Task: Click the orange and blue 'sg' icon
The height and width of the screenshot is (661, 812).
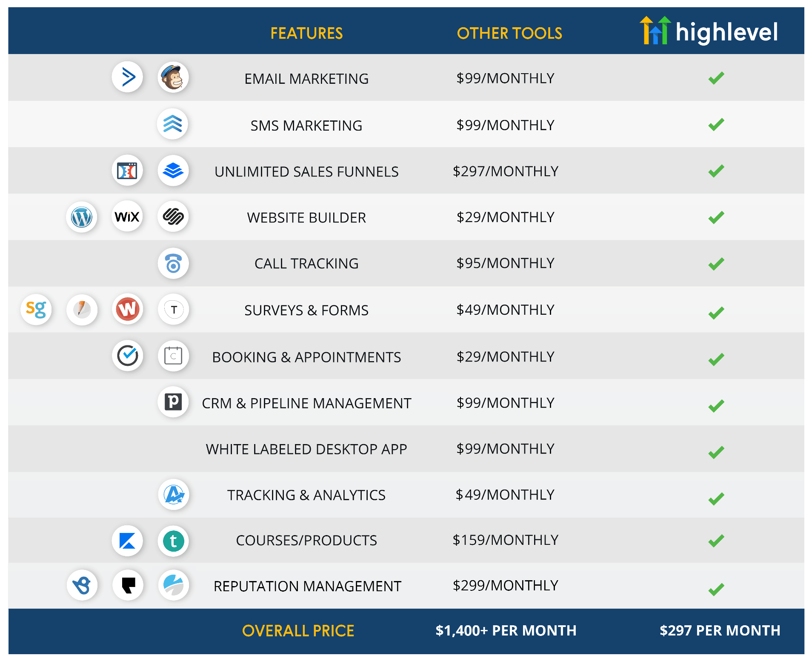Action: tap(36, 310)
